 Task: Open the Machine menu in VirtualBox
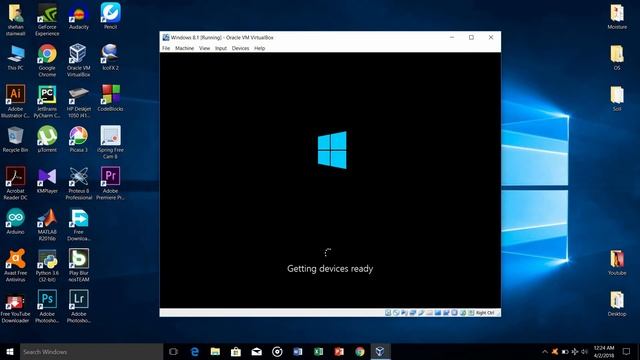coord(184,48)
